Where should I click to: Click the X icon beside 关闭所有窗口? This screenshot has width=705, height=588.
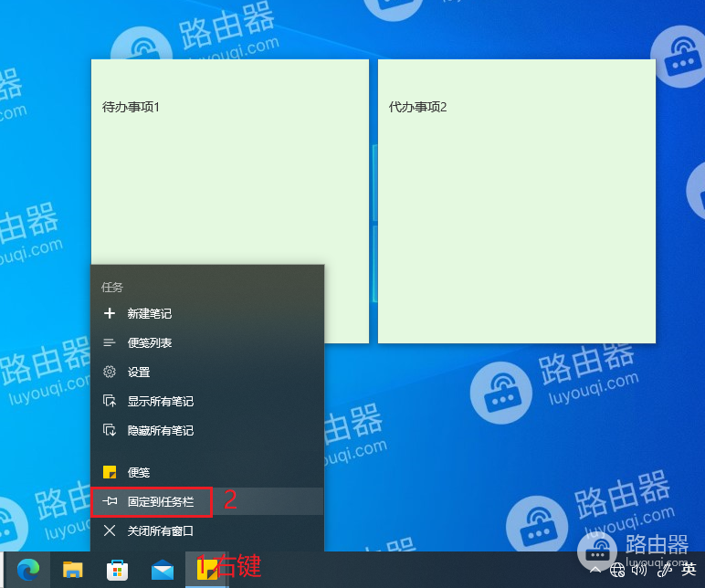[110, 530]
